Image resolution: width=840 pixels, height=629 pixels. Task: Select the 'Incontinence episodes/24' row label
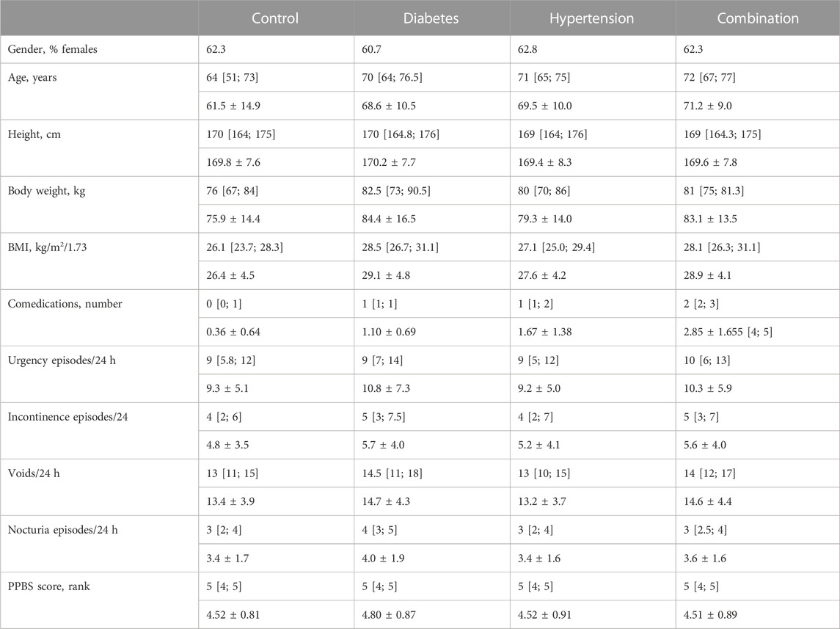click(x=68, y=417)
